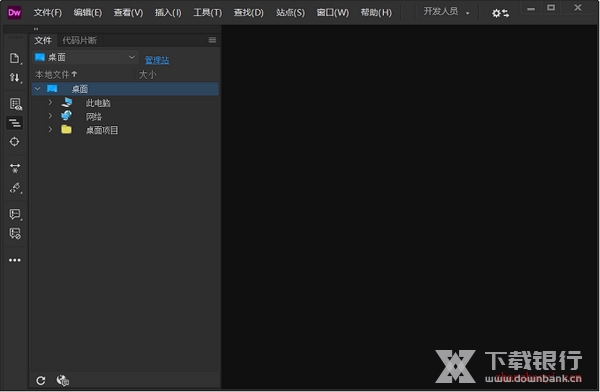This screenshot has height=392, width=600.
Task: Click the sync settings gear icon
Action: coord(500,13)
